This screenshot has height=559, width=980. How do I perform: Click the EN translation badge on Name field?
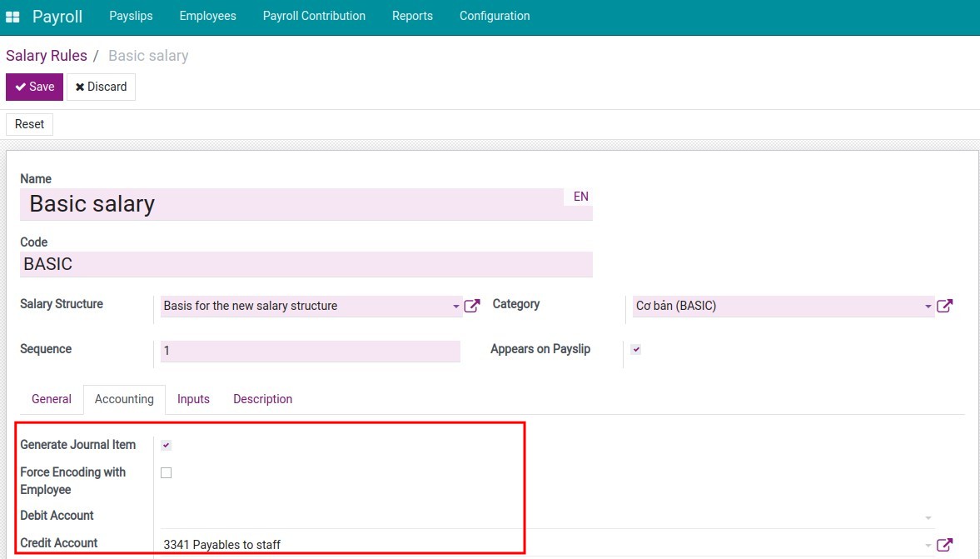click(580, 197)
